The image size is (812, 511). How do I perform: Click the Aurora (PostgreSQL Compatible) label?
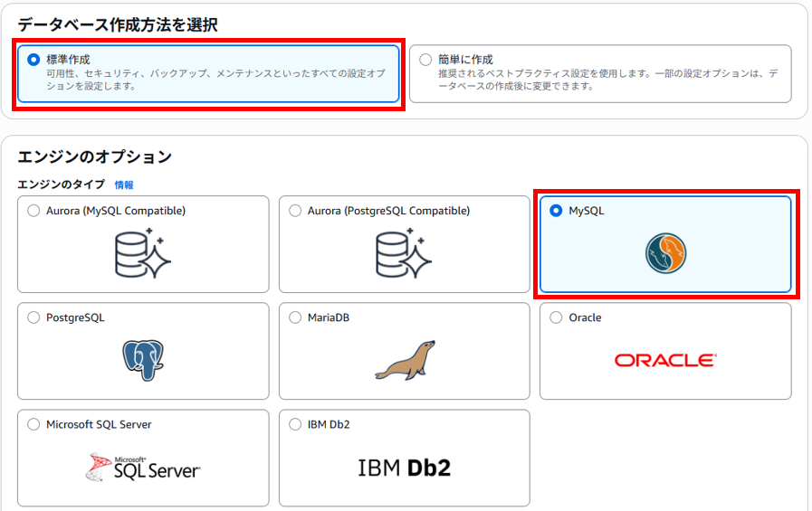point(388,211)
